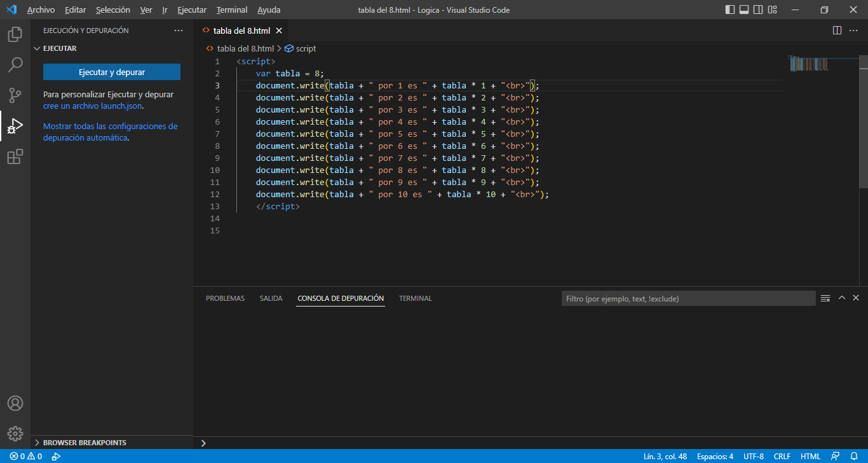868x463 pixels.
Task: Click the VS Code logo icon
Action: point(11,10)
